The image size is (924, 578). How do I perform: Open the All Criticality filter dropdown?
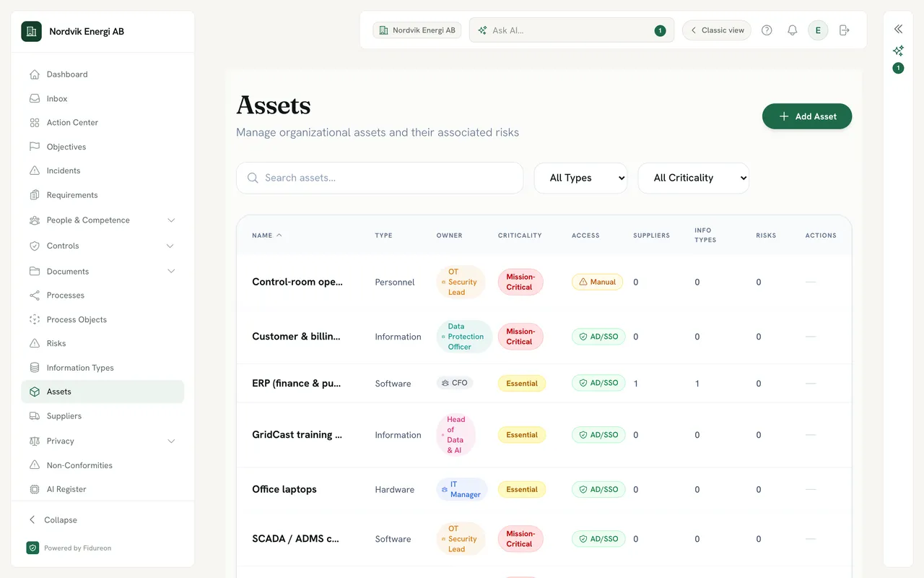694,178
